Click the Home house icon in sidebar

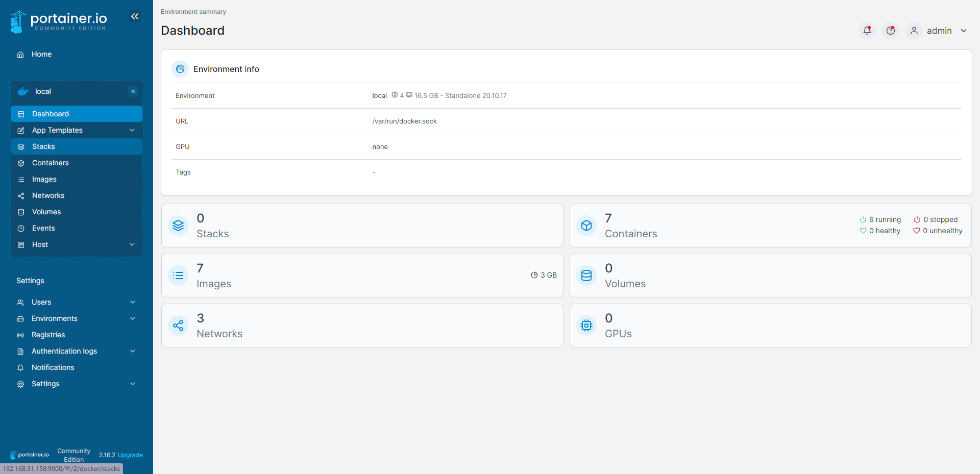[20, 55]
